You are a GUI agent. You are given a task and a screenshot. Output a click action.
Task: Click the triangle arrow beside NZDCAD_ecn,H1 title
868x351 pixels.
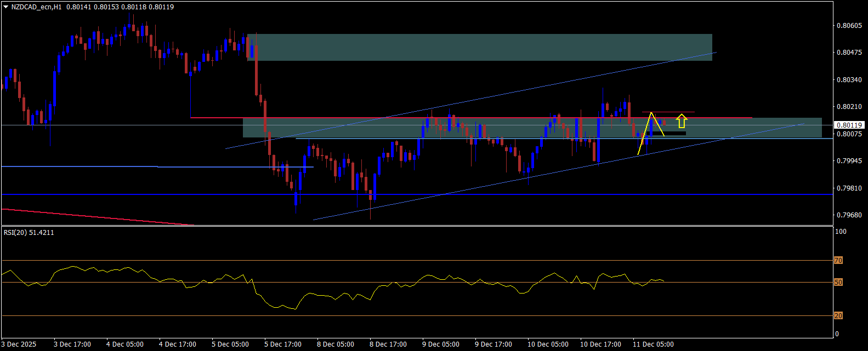click(x=5, y=7)
